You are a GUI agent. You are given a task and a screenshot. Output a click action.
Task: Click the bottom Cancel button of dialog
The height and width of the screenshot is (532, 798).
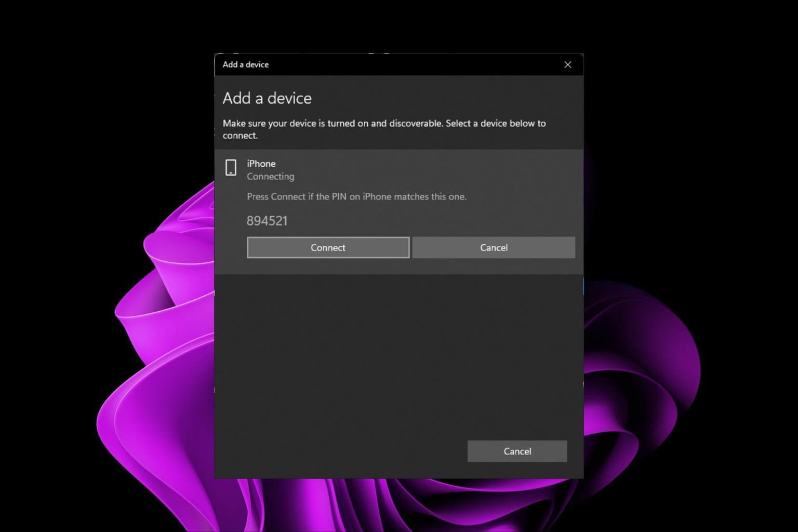[517, 451]
